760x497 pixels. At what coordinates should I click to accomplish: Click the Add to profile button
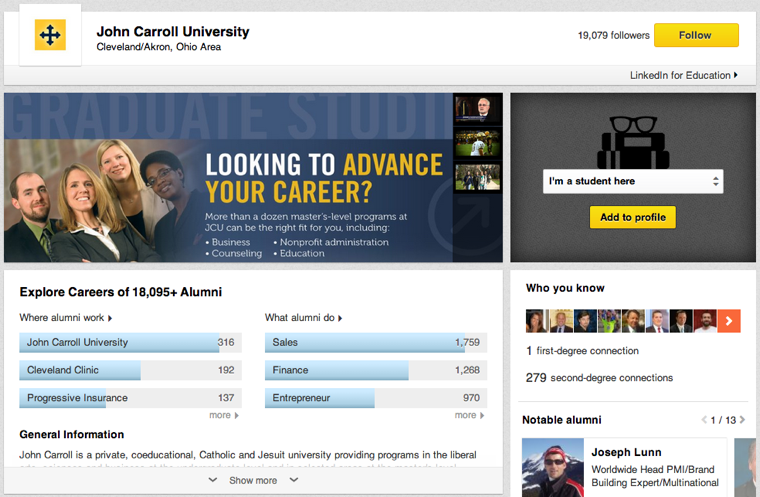click(633, 217)
